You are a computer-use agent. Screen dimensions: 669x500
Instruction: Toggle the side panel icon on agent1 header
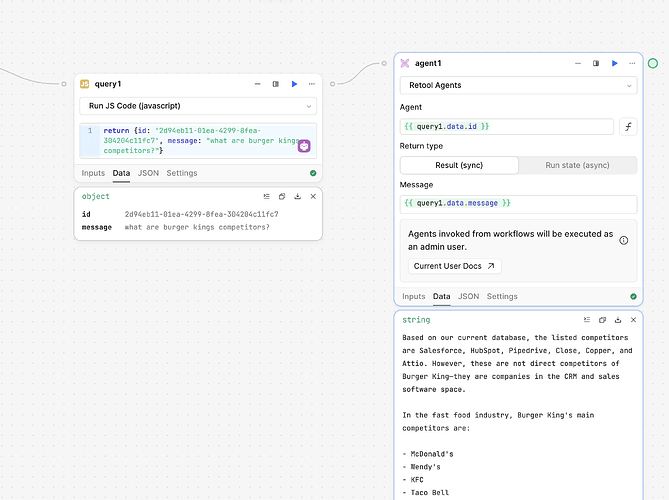pos(596,63)
